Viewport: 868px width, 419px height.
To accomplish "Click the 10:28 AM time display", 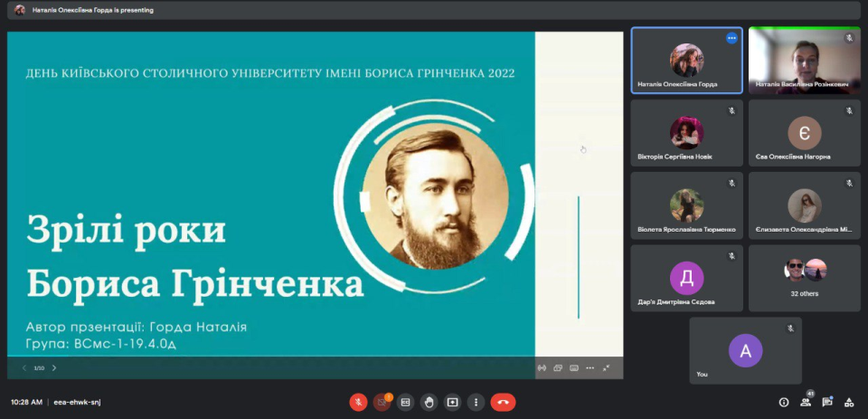I will [x=26, y=403].
